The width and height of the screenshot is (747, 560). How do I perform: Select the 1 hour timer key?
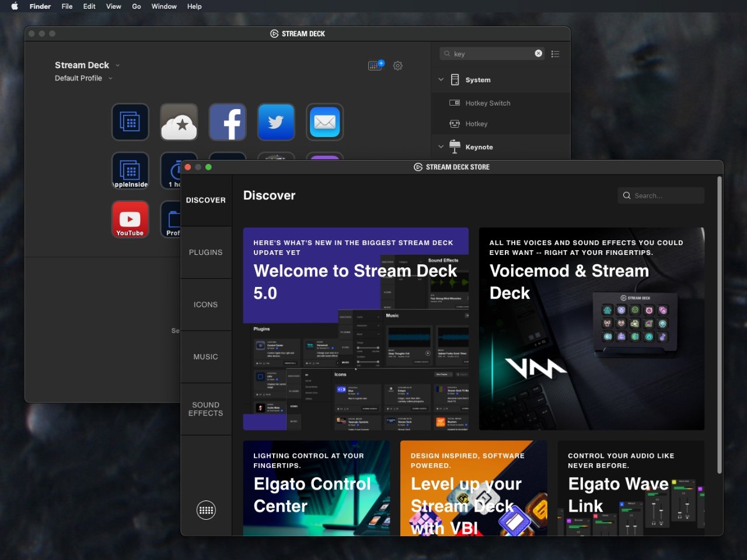tap(170, 170)
